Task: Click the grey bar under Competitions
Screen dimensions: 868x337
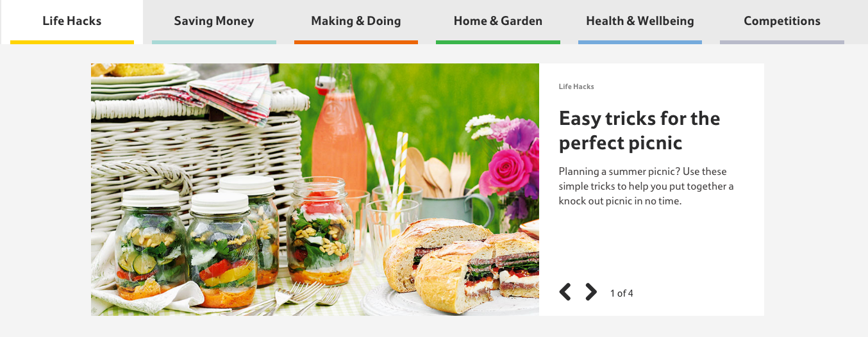Action: tap(782, 42)
